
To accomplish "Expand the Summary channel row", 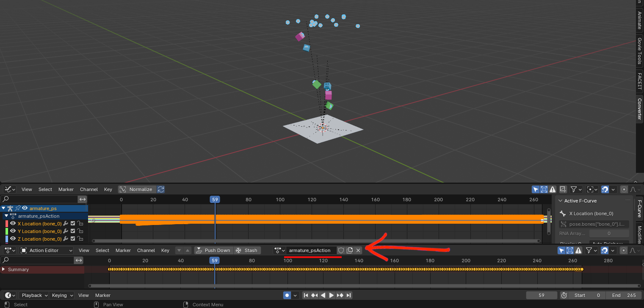I will pos(4,269).
